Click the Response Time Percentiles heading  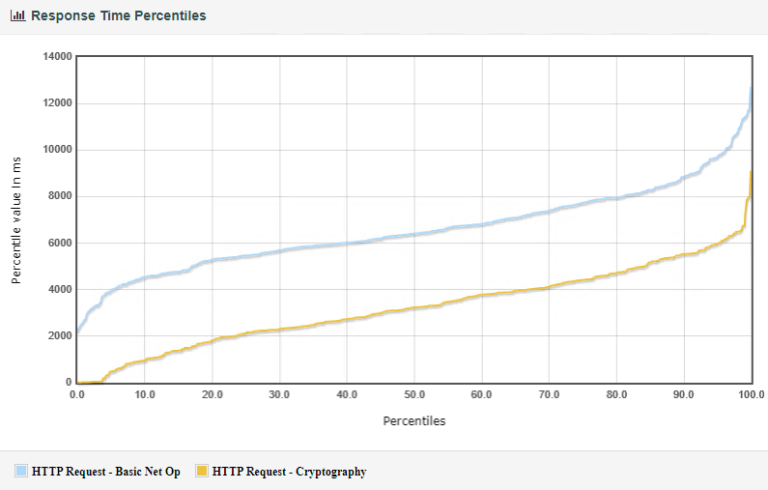click(118, 16)
